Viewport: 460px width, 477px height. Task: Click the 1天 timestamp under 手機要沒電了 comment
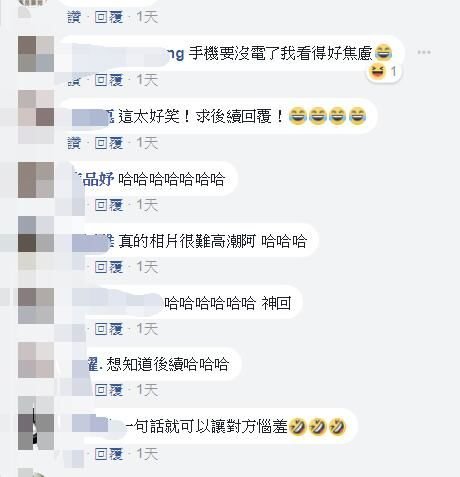[147, 80]
